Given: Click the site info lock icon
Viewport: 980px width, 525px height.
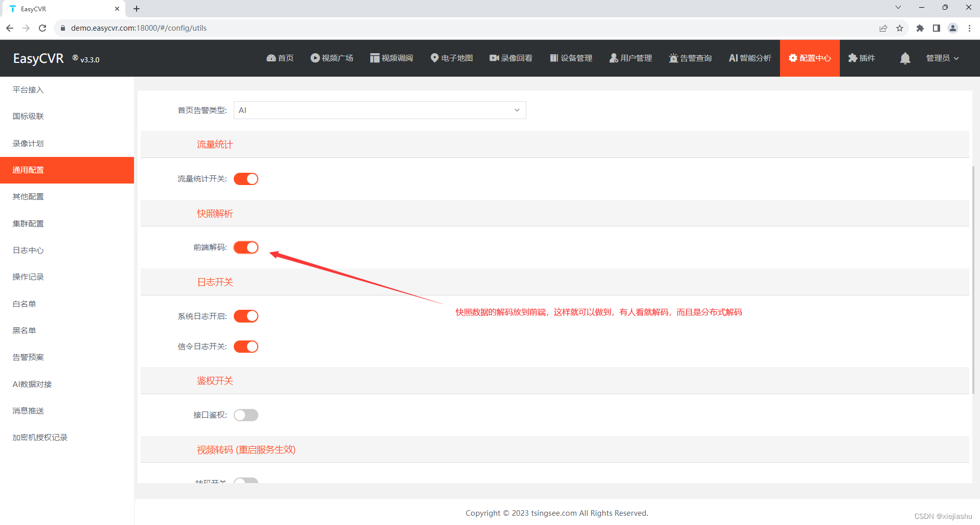Looking at the screenshot, I should point(63,28).
